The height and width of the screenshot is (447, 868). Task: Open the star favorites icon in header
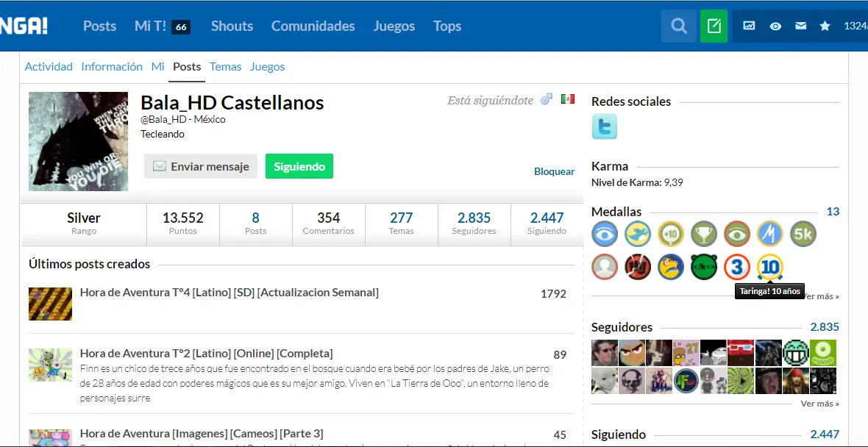pos(825,26)
